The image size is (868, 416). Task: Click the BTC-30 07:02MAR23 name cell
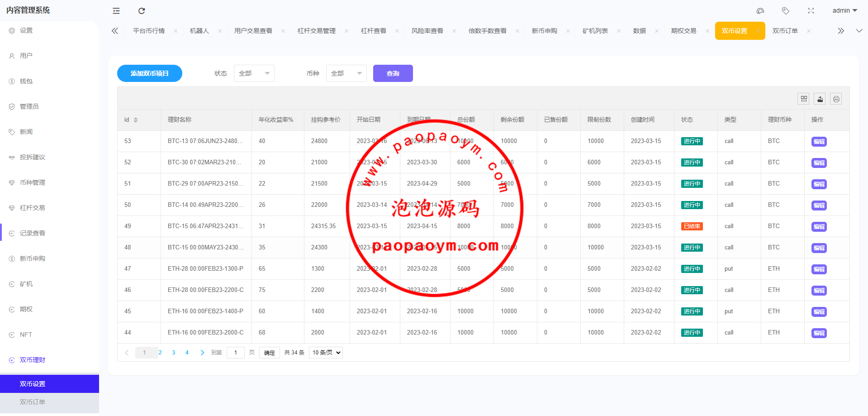click(x=205, y=162)
